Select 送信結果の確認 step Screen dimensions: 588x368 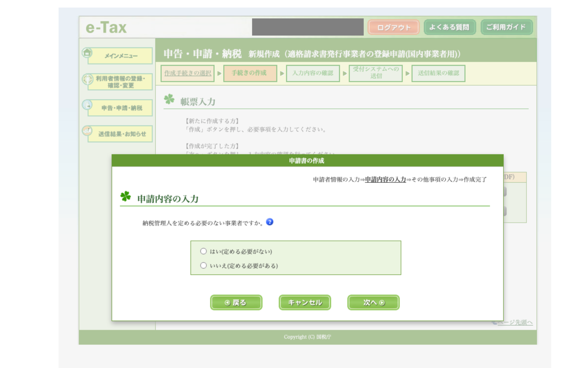(438, 73)
